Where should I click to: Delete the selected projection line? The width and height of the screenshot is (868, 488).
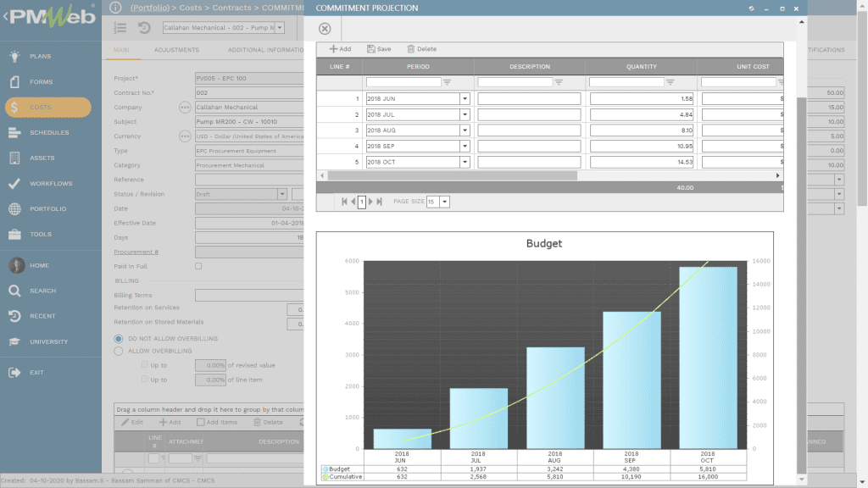422,49
